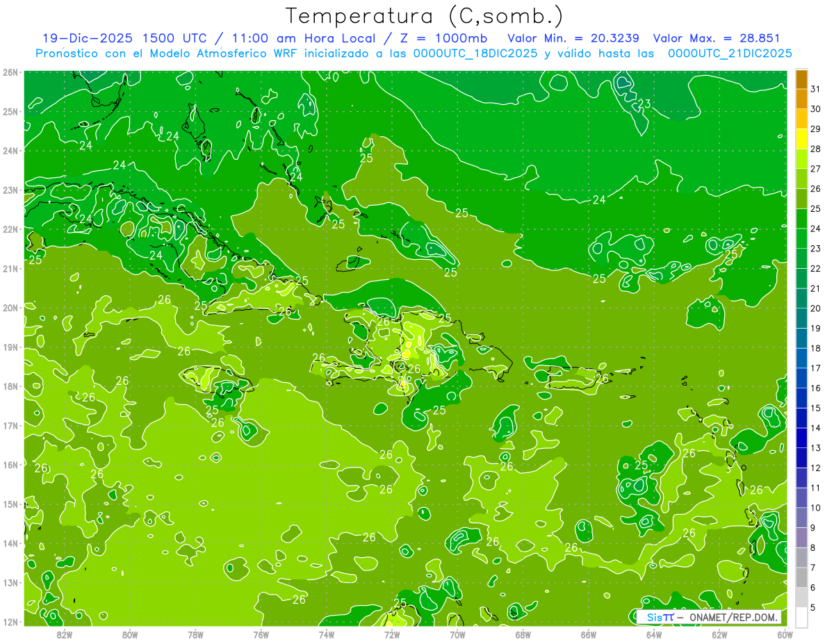Viewport: 834px width, 644px height.
Task: Pick the white swatch below the 5 label
Action: tap(801, 618)
